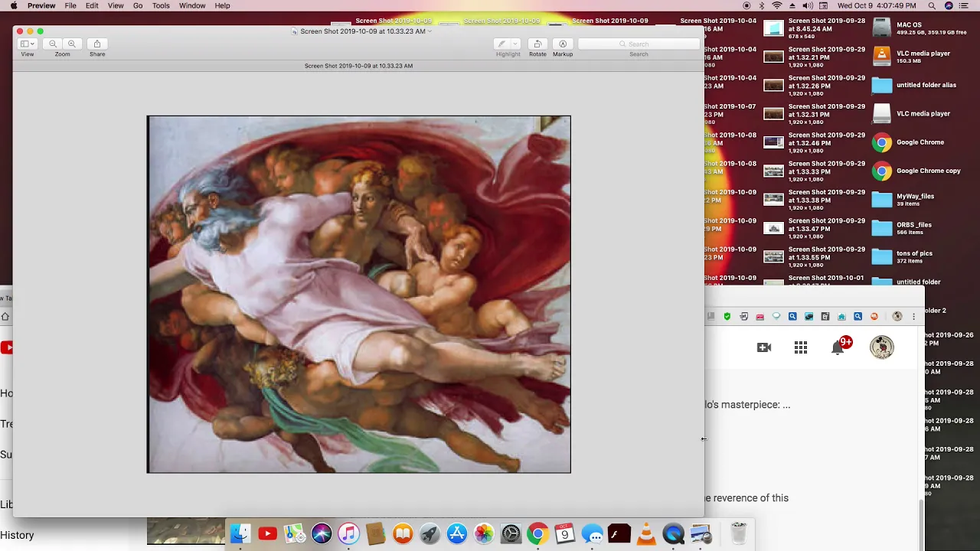
Task: Launch YouTube app from the Dock
Action: pyautogui.click(x=267, y=533)
